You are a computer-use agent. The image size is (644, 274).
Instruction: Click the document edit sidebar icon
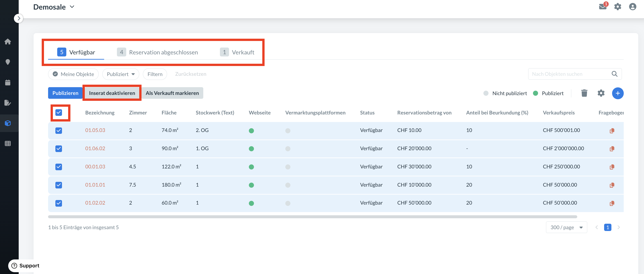click(x=8, y=103)
